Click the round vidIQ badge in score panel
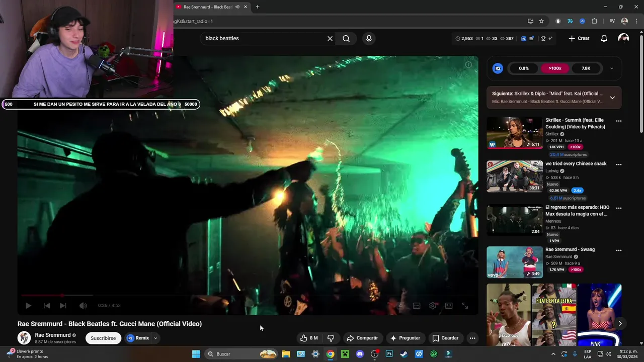The image size is (644, 362). tap(498, 68)
